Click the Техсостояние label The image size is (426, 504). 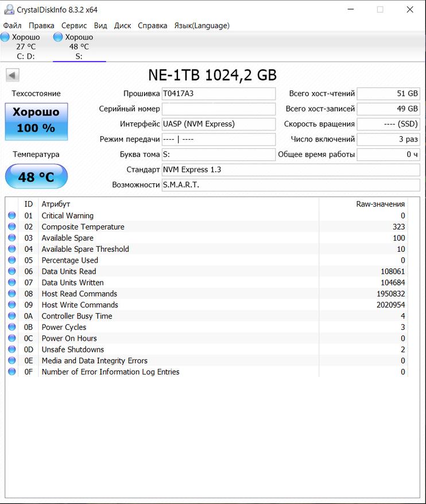tap(36, 94)
